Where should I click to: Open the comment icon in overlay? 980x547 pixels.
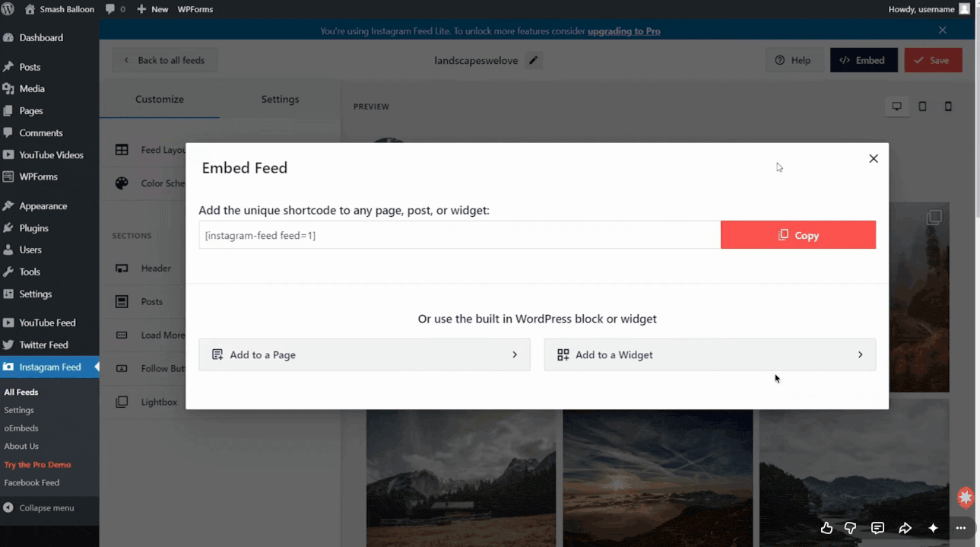point(877,528)
